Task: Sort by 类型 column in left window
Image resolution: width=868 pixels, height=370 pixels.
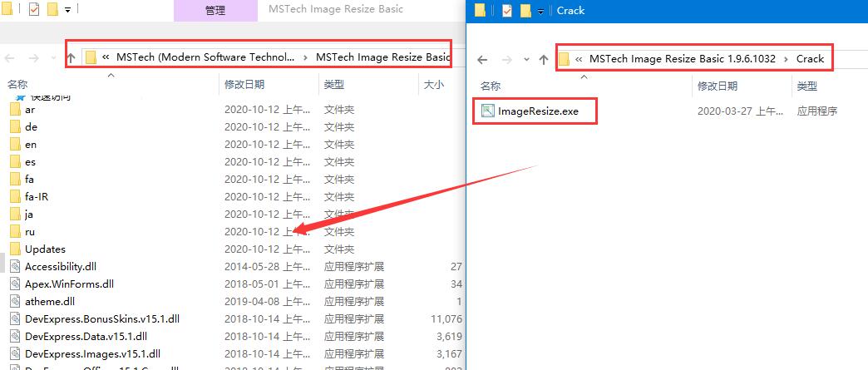Action: (x=333, y=84)
